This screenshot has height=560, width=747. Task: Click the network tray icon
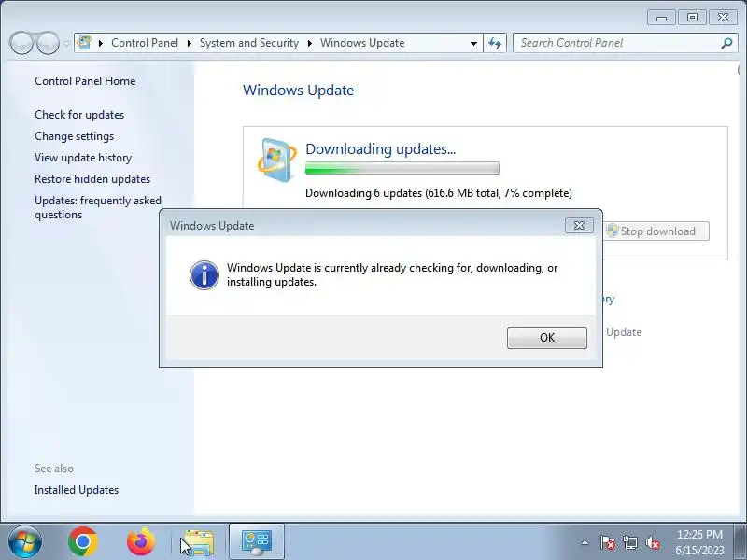click(x=629, y=542)
